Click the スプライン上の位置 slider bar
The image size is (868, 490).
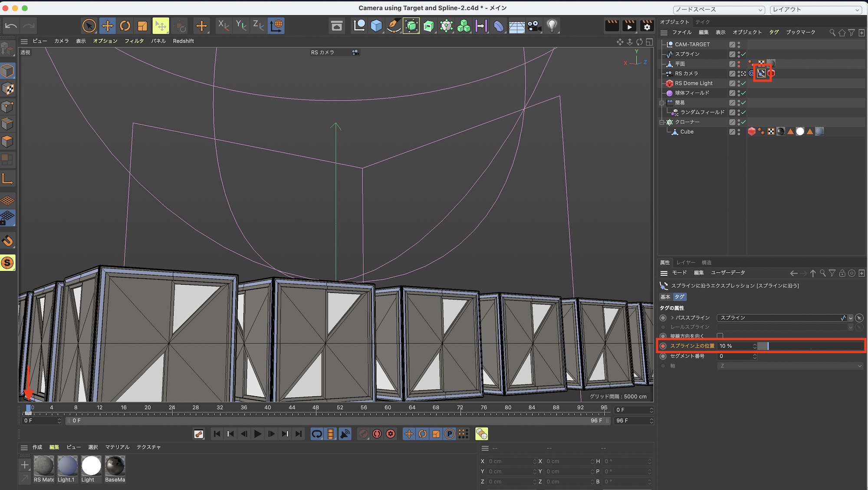[x=810, y=346]
